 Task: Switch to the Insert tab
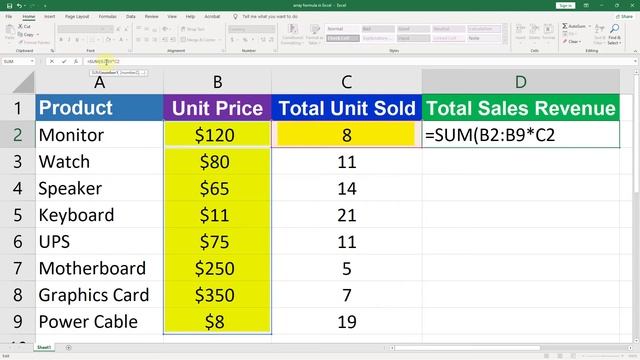(x=49, y=17)
